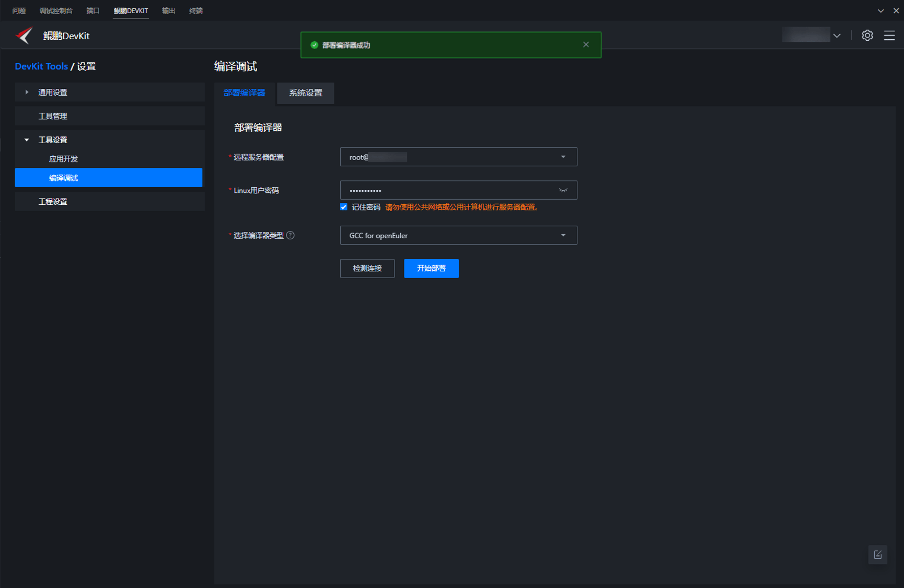Open the compiler type GCC dropdown

[x=458, y=235]
